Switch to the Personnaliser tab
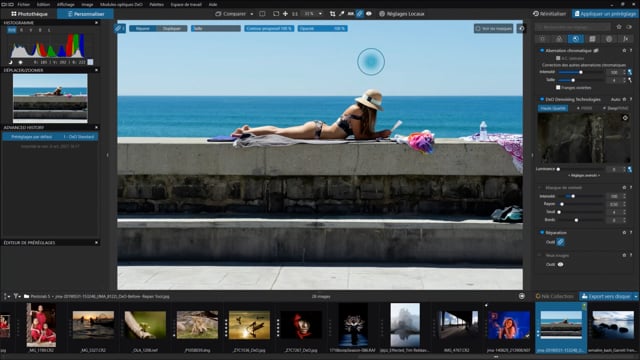 click(x=86, y=14)
